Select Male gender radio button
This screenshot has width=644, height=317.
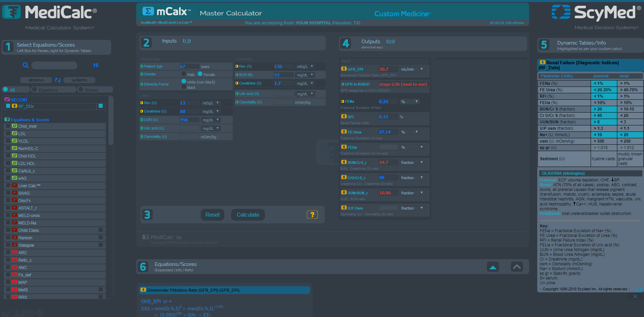click(184, 74)
